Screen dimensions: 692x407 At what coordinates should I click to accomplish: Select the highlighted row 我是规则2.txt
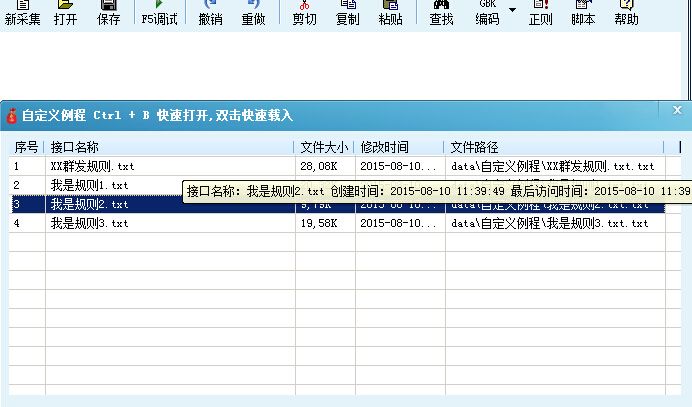(337, 204)
